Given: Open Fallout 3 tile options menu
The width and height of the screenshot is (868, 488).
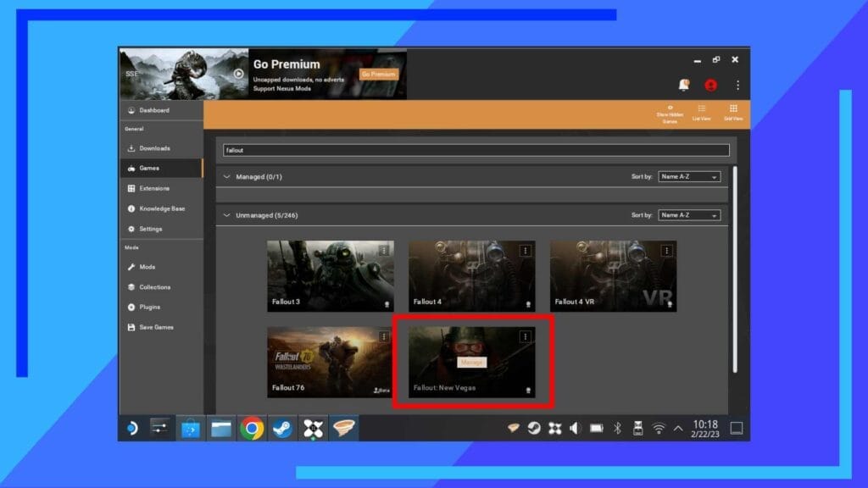Looking at the screenshot, I should pyautogui.click(x=384, y=251).
